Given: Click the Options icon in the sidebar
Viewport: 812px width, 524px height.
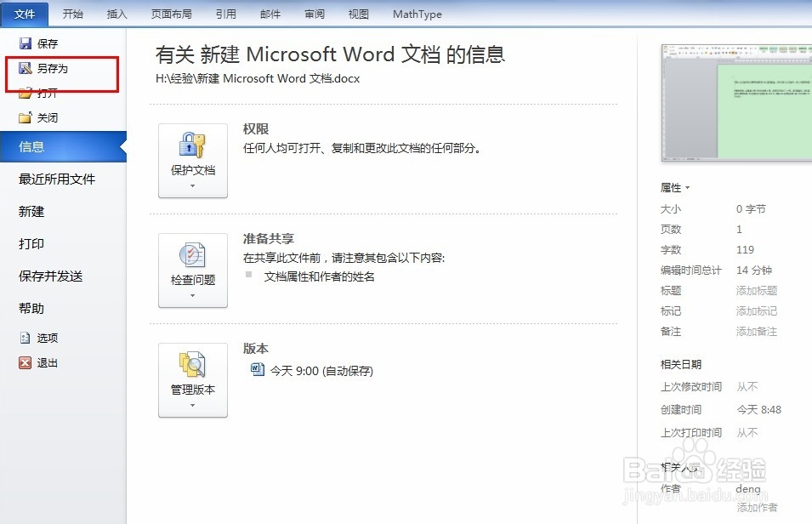Looking at the screenshot, I should point(26,338).
